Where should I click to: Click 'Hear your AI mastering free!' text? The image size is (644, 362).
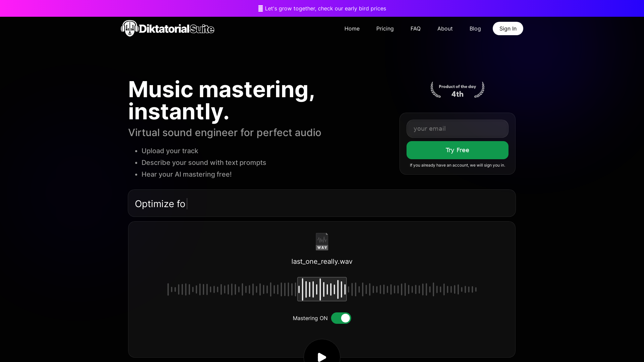pos(186,174)
